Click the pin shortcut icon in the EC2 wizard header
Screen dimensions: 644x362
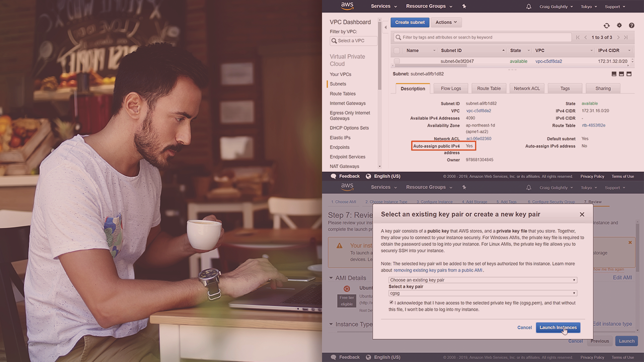[464, 187]
